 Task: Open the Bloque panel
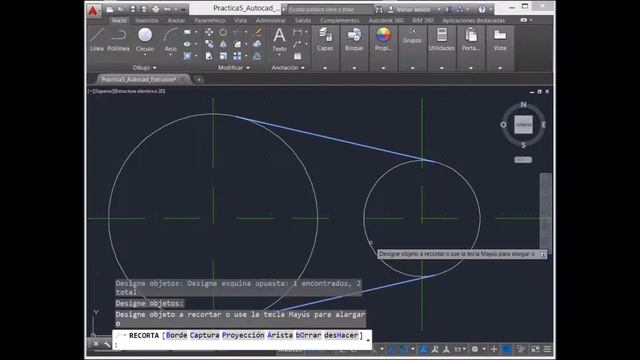click(354, 40)
